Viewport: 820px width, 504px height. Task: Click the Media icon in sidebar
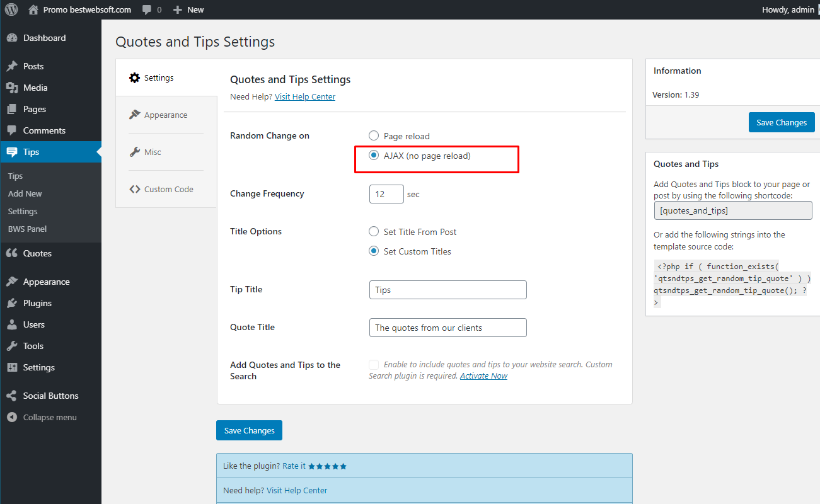11,88
